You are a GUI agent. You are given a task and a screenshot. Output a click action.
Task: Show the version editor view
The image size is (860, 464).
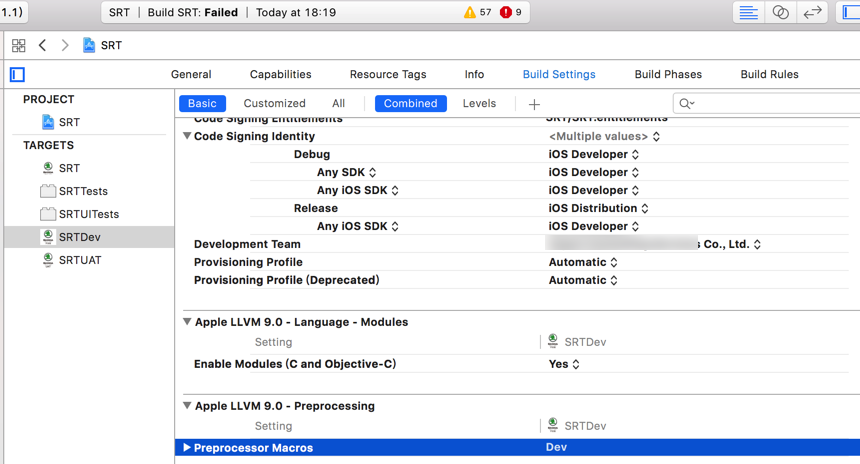[812, 13]
